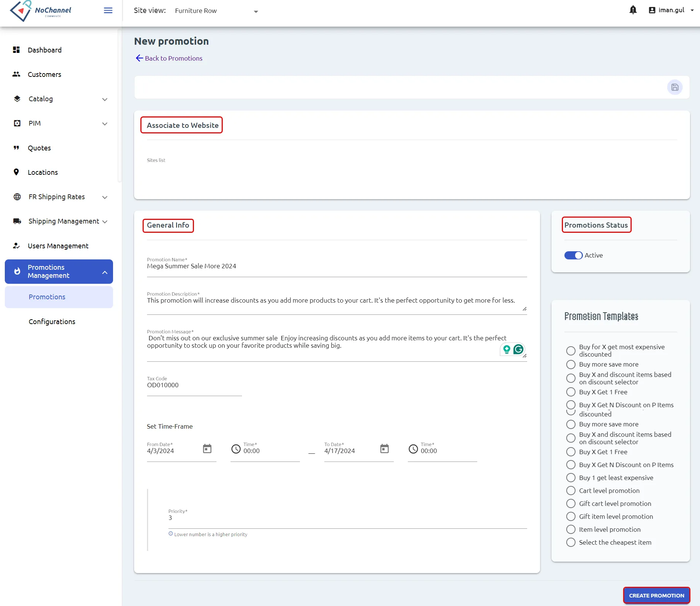Click the Tax Code input field
This screenshot has width=700, height=606.
[x=194, y=385]
